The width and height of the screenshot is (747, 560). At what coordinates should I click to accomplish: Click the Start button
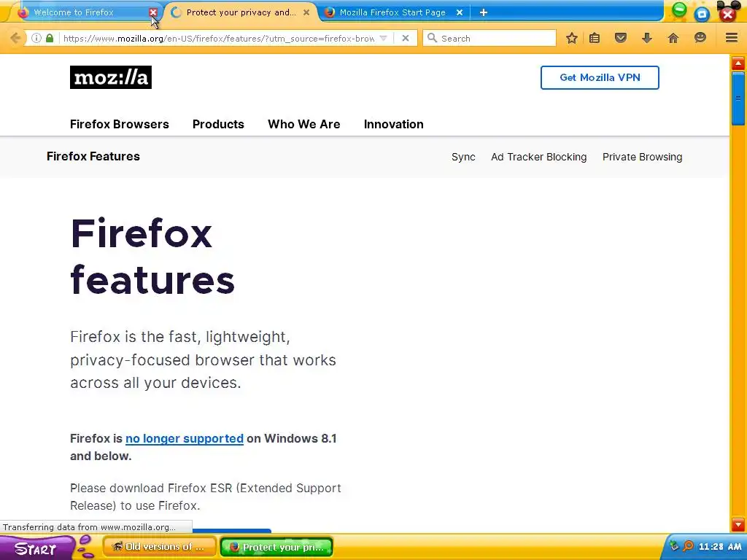36,548
